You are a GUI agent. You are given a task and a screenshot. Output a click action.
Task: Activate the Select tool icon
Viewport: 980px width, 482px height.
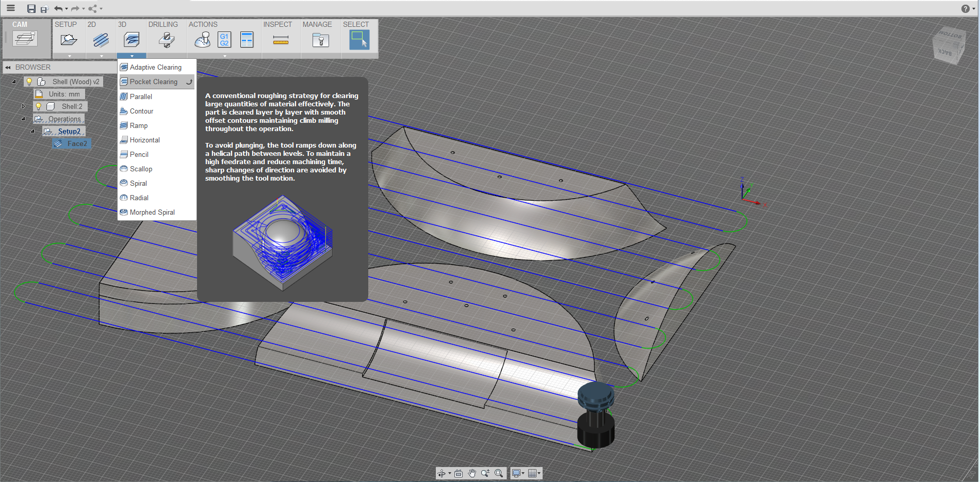(x=360, y=40)
